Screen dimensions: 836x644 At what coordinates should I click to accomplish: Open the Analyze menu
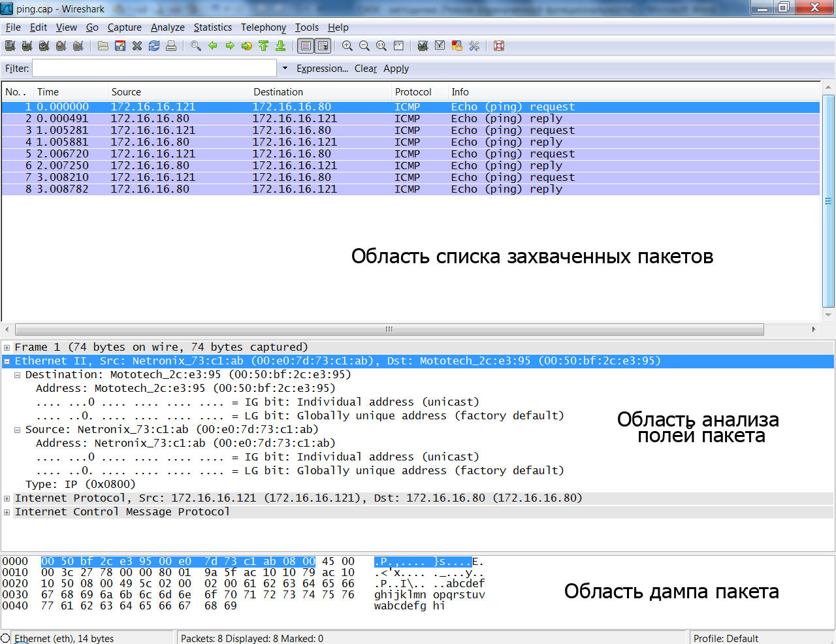[x=167, y=27]
